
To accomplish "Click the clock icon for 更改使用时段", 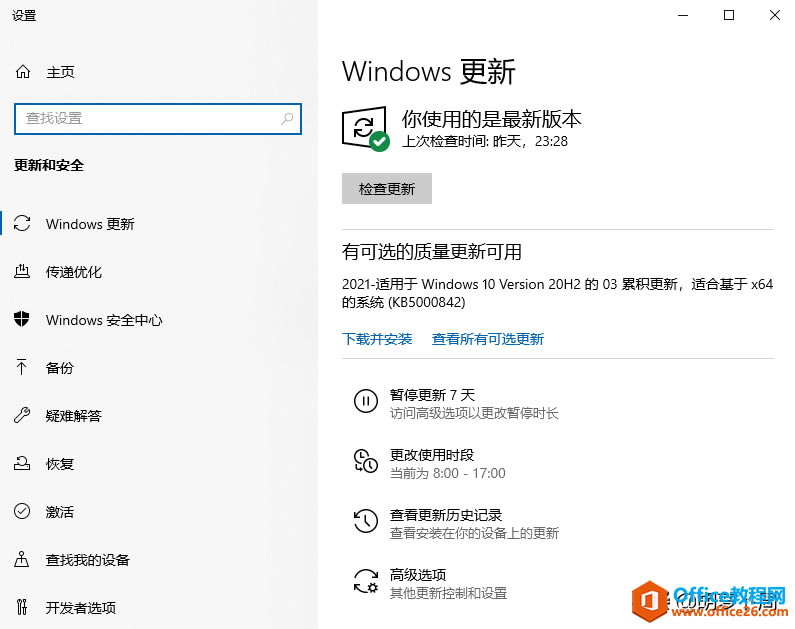I will click(366, 461).
